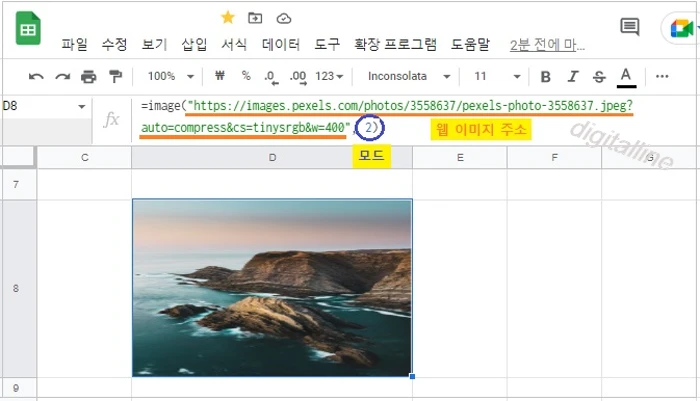View the cloud save status icon
The image size is (700, 401).
pos(284,18)
